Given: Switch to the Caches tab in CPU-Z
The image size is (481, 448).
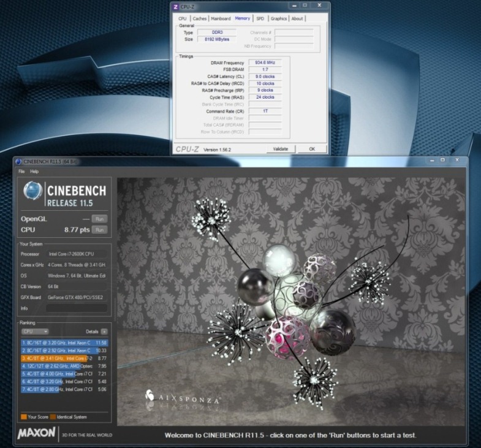Looking at the screenshot, I should click(x=200, y=19).
